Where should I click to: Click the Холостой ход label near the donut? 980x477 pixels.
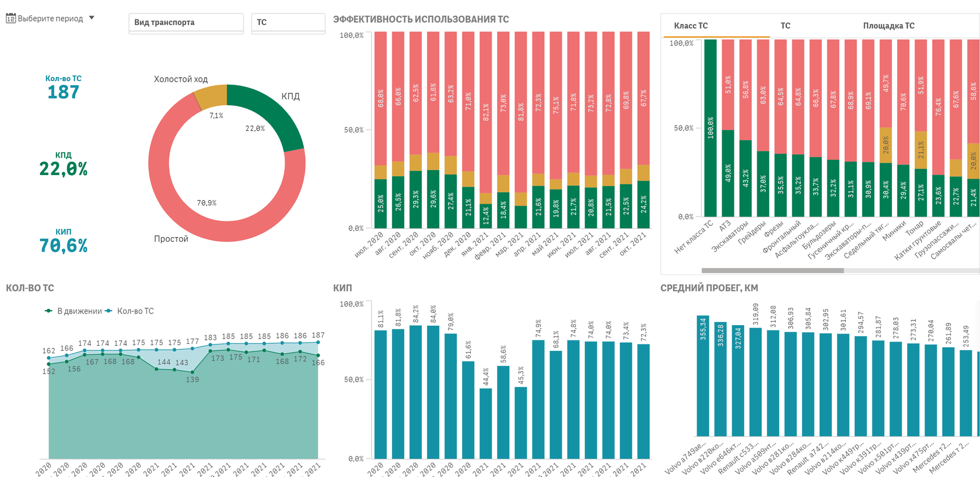click(x=181, y=79)
